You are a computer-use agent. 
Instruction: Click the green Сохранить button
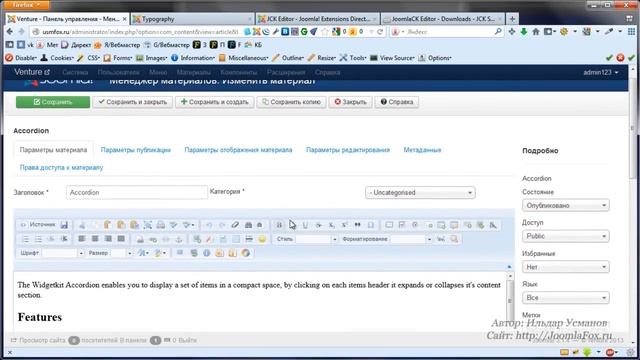click(53, 102)
